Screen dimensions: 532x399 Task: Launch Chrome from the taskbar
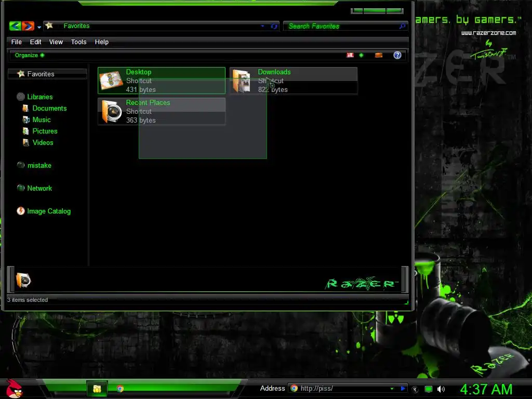pos(120,389)
